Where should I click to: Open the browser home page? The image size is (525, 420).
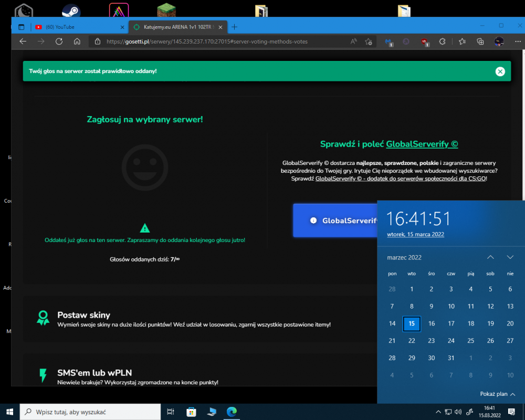coord(77,41)
